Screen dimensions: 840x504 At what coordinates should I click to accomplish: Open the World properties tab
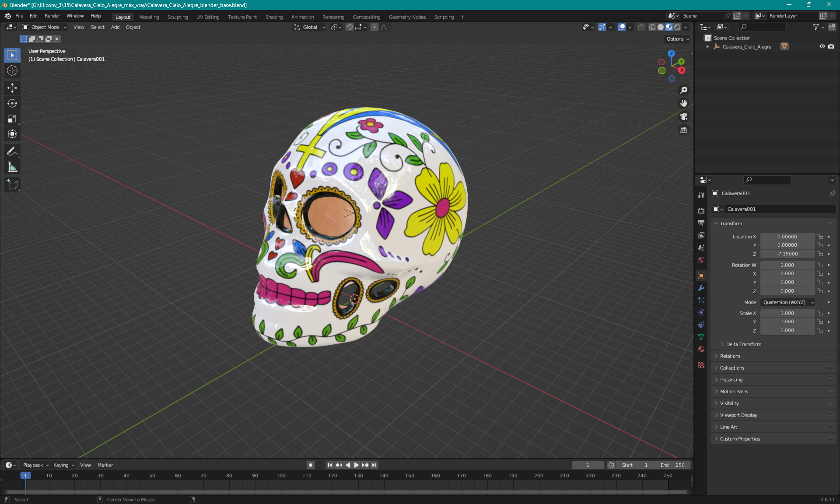click(x=701, y=259)
